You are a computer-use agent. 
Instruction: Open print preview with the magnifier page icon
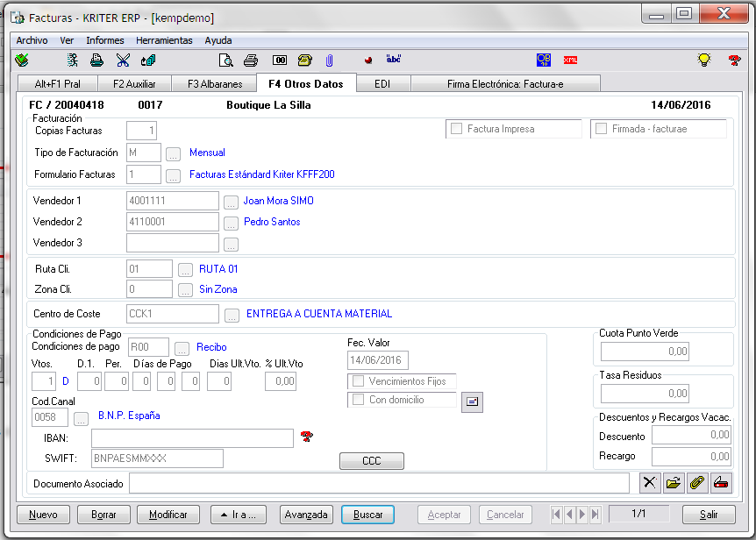(x=225, y=60)
